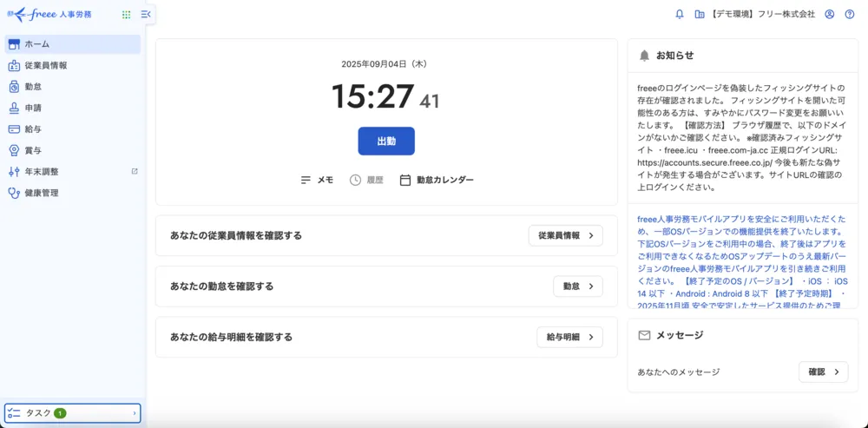The height and width of the screenshot is (428, 868).
Task: Click the タスク checklist icon
Action: [15, 413]
